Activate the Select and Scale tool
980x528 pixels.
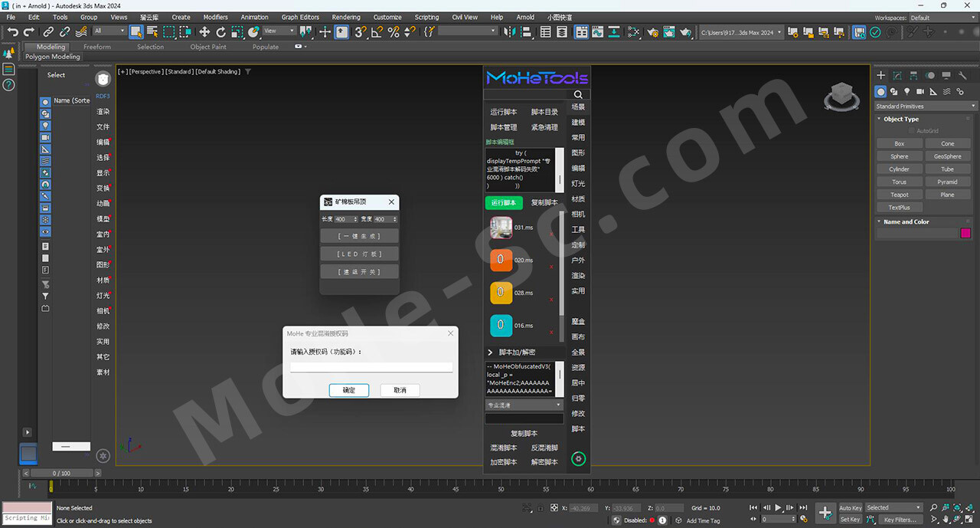coord(237,32)
